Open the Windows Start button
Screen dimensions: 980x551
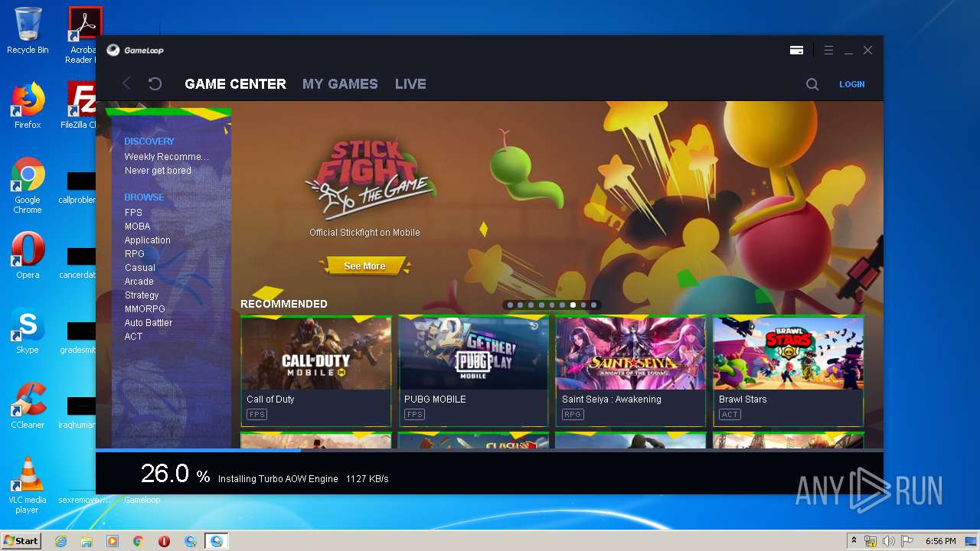[x=21, y=540]
